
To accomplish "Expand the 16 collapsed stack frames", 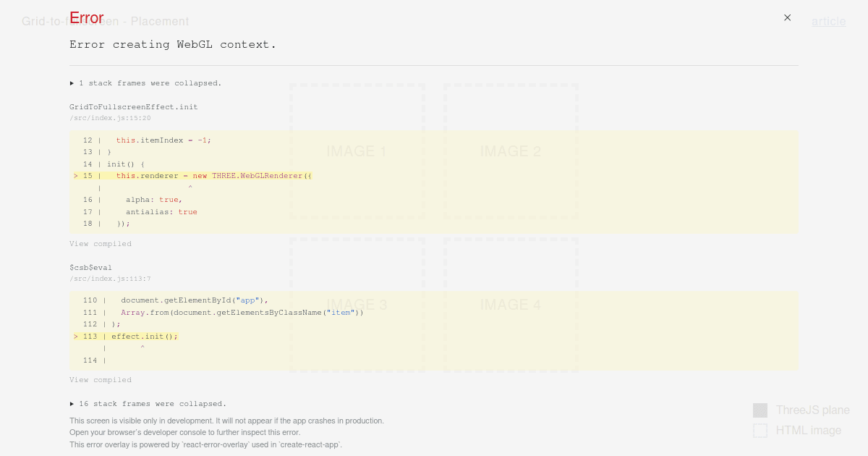I will [148, 403].
